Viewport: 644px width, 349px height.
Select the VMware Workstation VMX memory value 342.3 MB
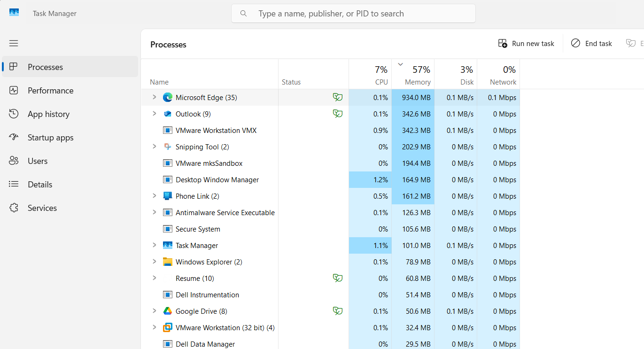(416, 130)
